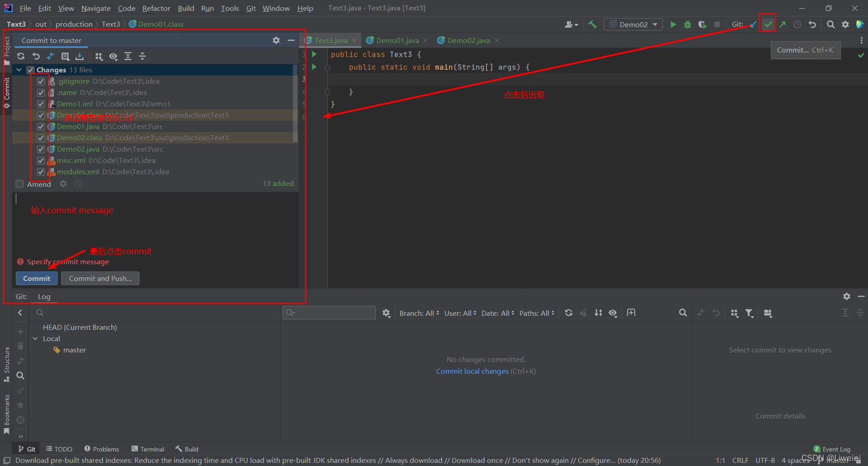Open the Navigate menu
868x466 pixels.
(x=96, y=8)
